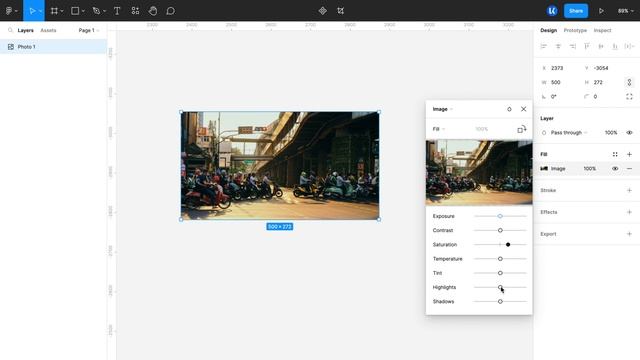
Task: Switch to the Prototype tab
Action: point(575,31)
